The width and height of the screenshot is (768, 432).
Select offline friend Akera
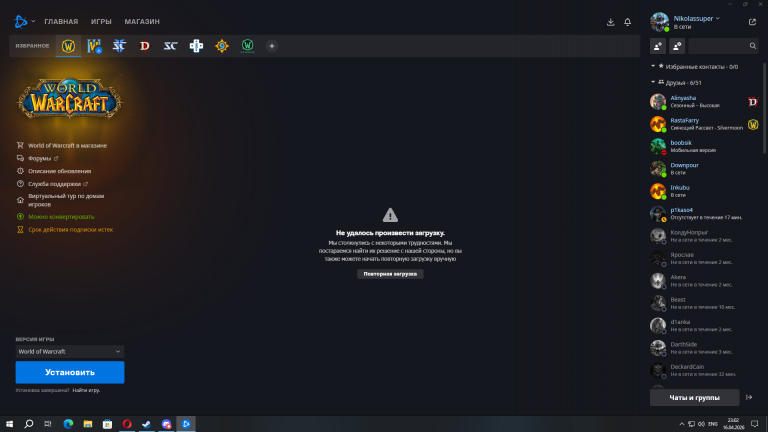[704, 281]
